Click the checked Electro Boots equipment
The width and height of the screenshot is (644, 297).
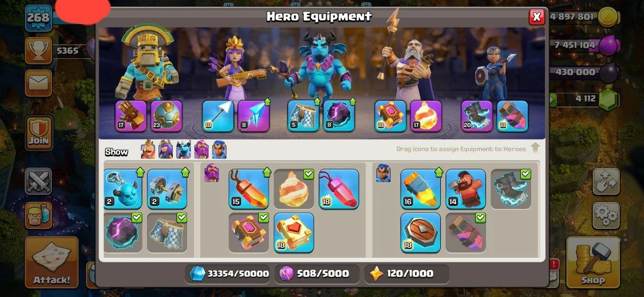pyautogui.click(x=510, y=189)
